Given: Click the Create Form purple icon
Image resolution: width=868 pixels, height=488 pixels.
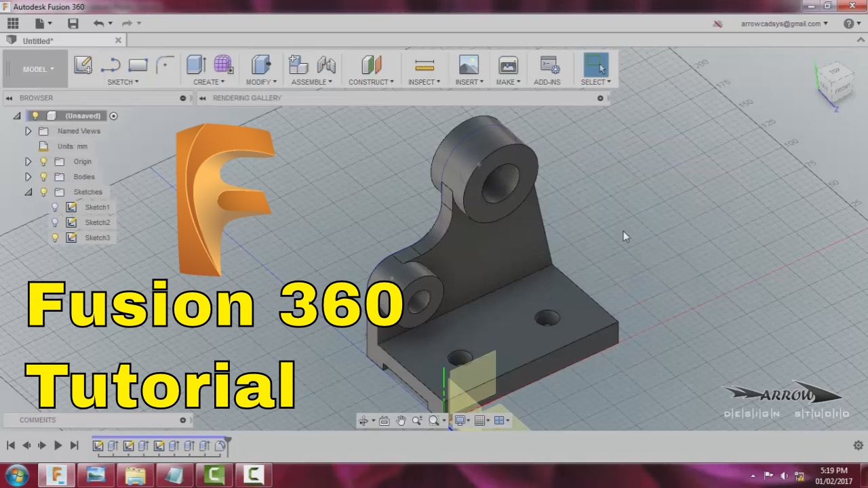Looking at the screenshot, I should (223, 65).
